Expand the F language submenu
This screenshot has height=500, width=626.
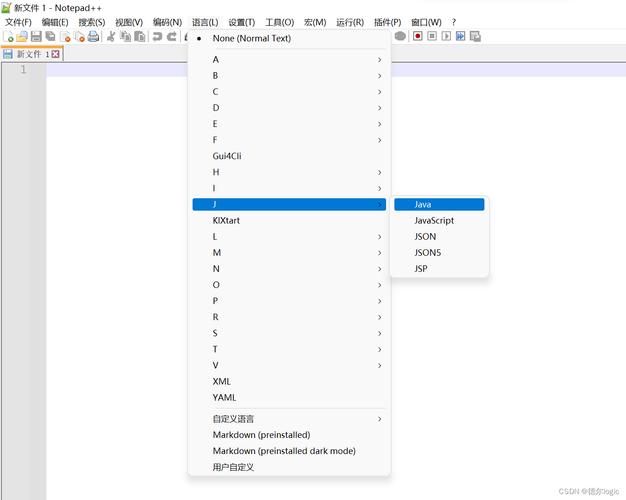289,140
